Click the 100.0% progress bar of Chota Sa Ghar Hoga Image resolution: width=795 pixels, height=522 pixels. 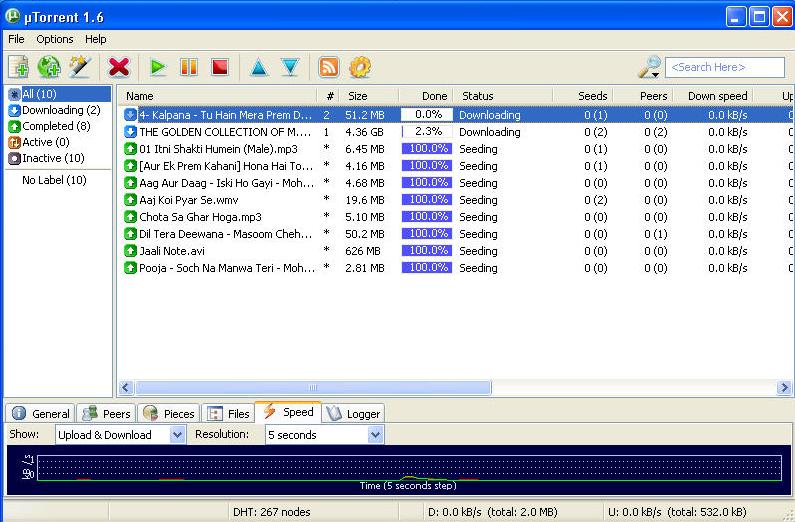427,217
